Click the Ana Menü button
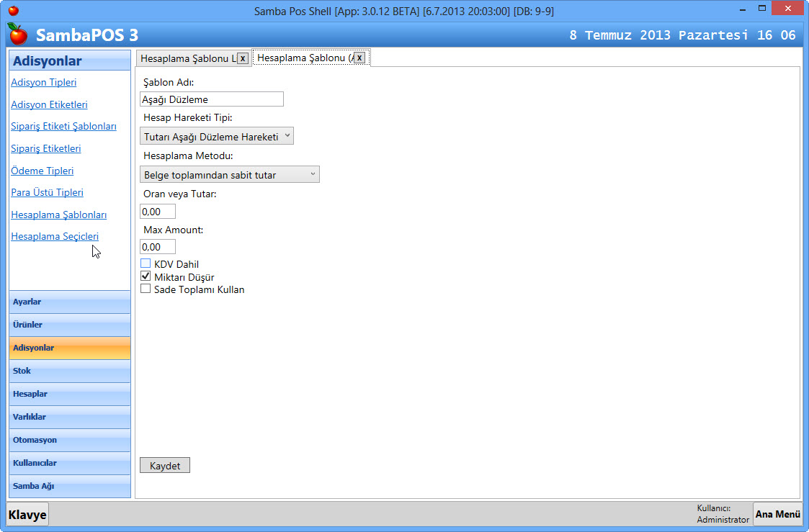The height and width of the screenshot is (532, 809). tap(777, 514)
